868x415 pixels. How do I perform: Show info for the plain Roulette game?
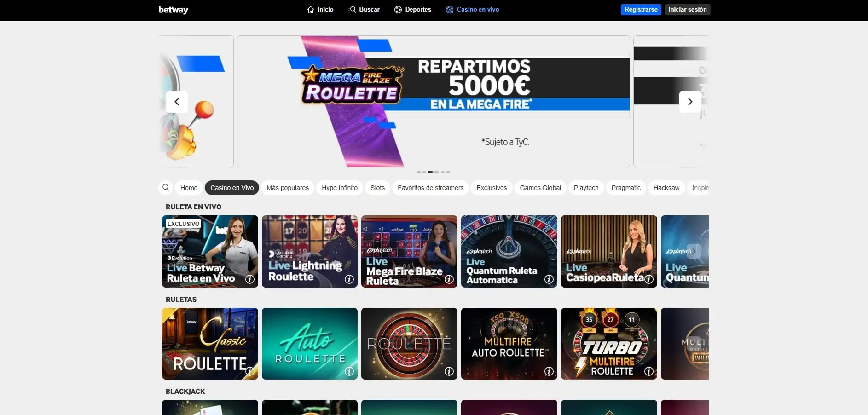(x=449, y=371)
